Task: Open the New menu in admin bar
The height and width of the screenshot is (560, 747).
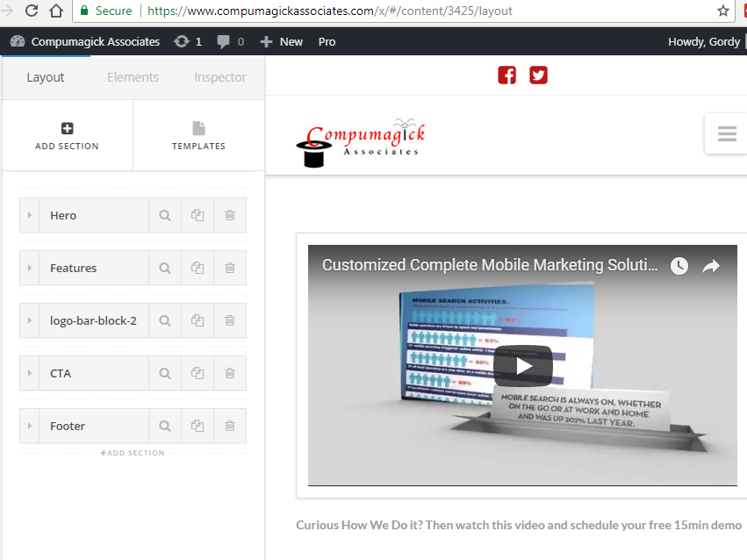Action: point(282,42)
